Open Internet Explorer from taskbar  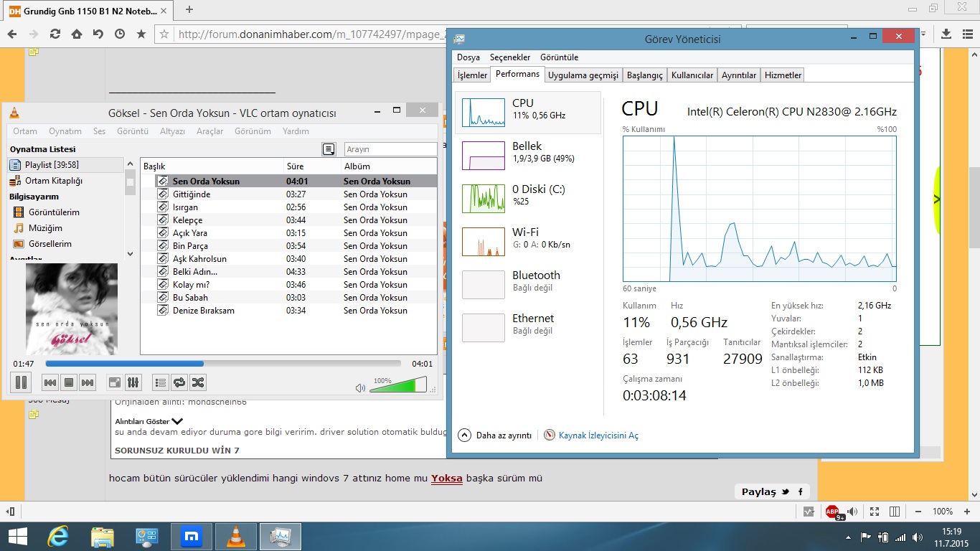[x=57, y=536]
